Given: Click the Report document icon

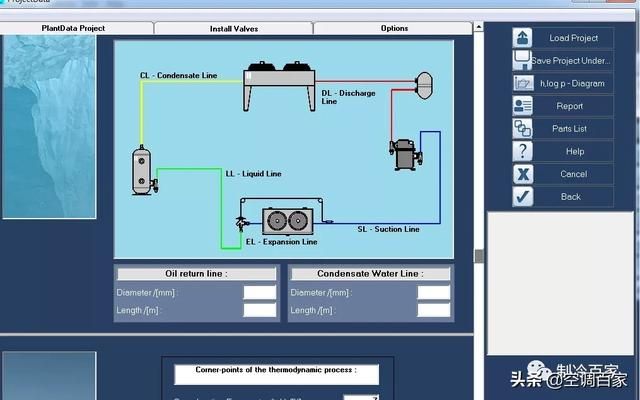Looking at the screenshot, I should click(522, 106).
